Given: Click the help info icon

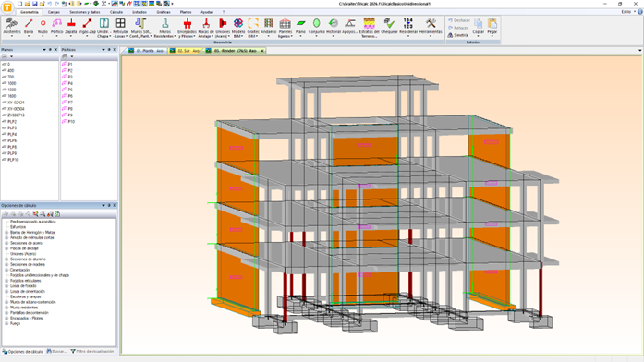Looking at the screenshot, I should click(x=640, y=12).
